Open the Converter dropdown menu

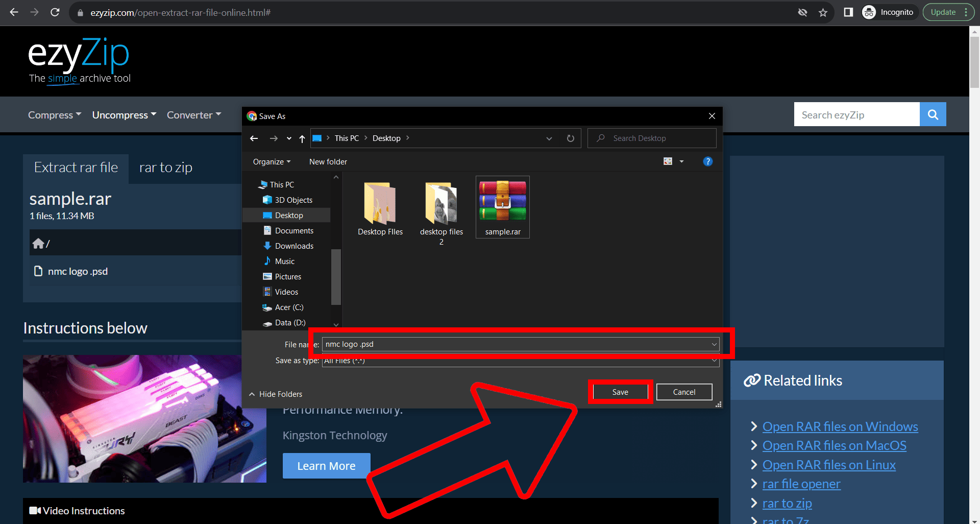(x=193, y=114)
